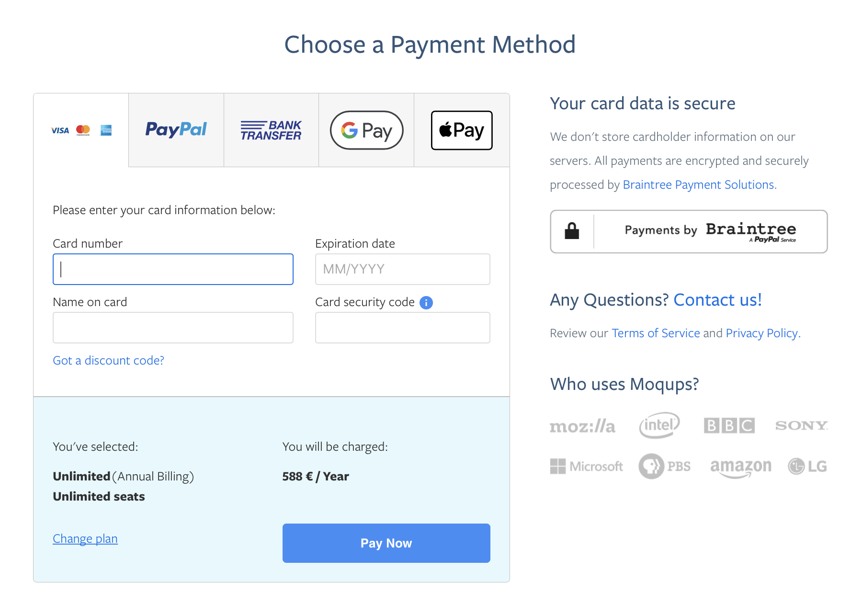863x616 pixels.
Task: Select Google Pay as payment method
Action: coord(366,130)
